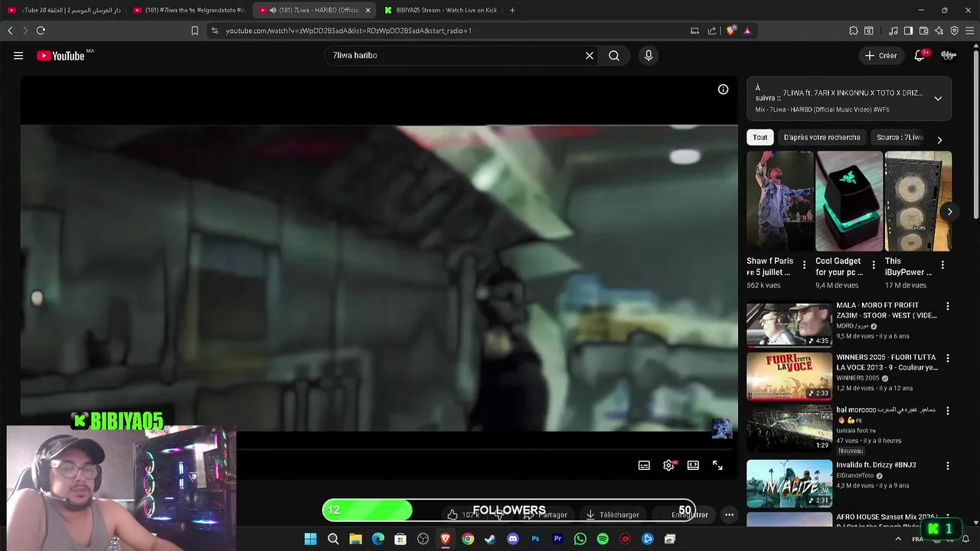Image resolution: width=980 pixels, height=551 pixels.
Task: Open the Brave Rewards triangle icon
Action: click(747, 31)
